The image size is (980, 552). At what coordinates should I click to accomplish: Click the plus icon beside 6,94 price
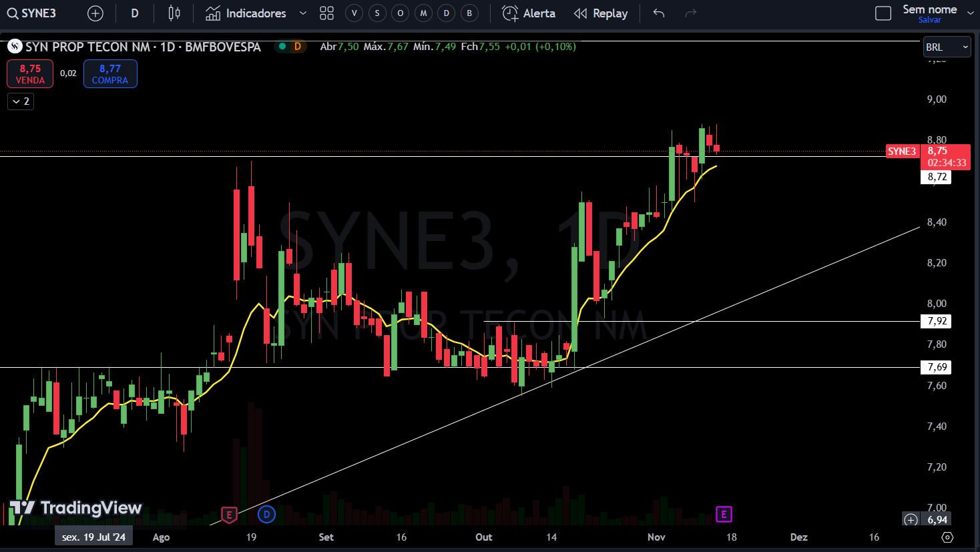(x=911, y=519)
